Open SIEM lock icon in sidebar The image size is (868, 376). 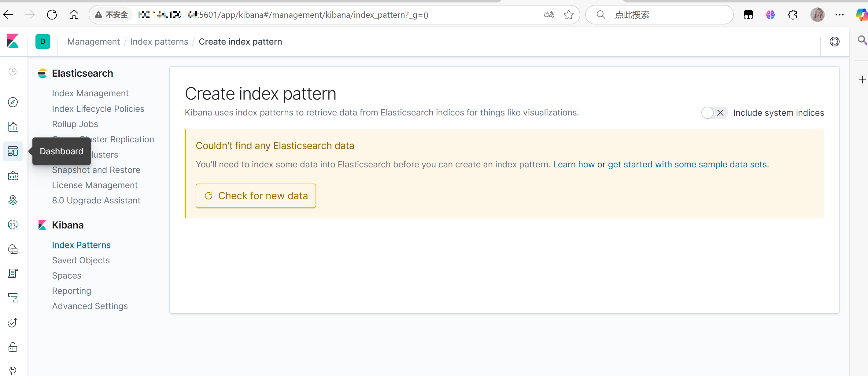13,347
